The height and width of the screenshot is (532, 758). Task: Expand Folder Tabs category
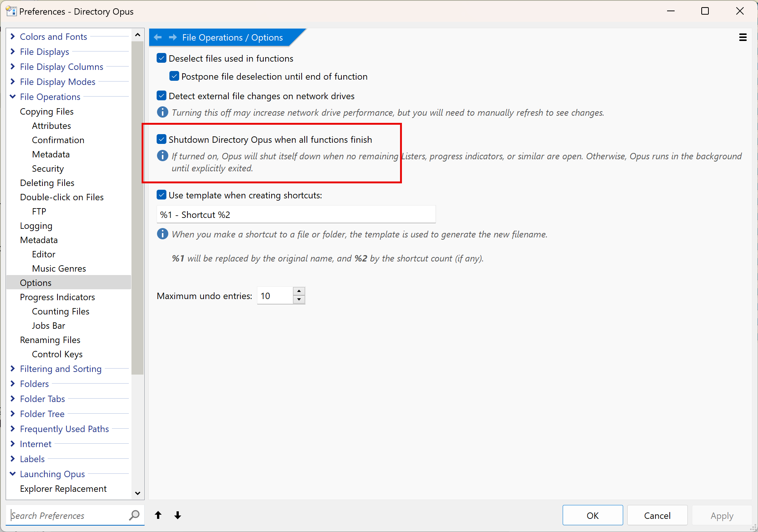(x=13, y=399)
